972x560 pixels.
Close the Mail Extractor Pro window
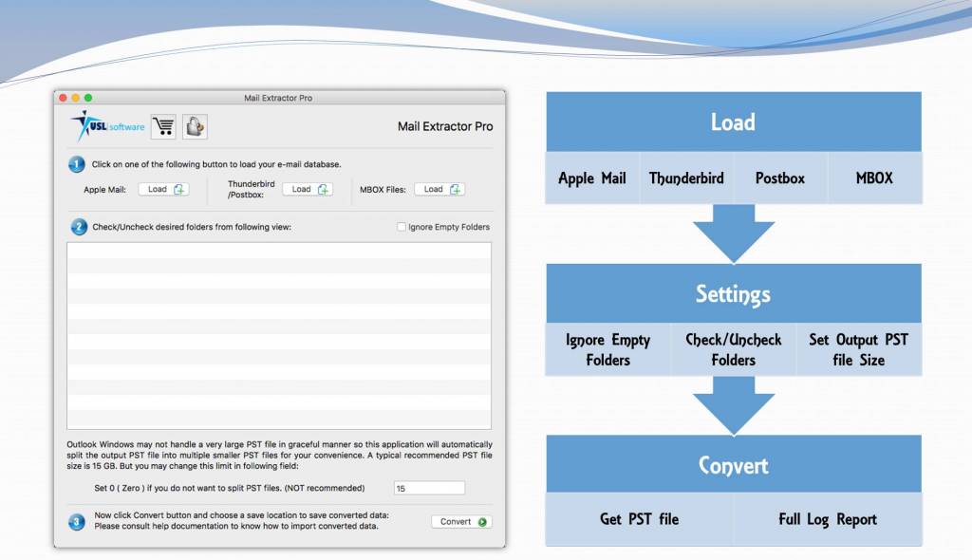[x=63, y=98]
